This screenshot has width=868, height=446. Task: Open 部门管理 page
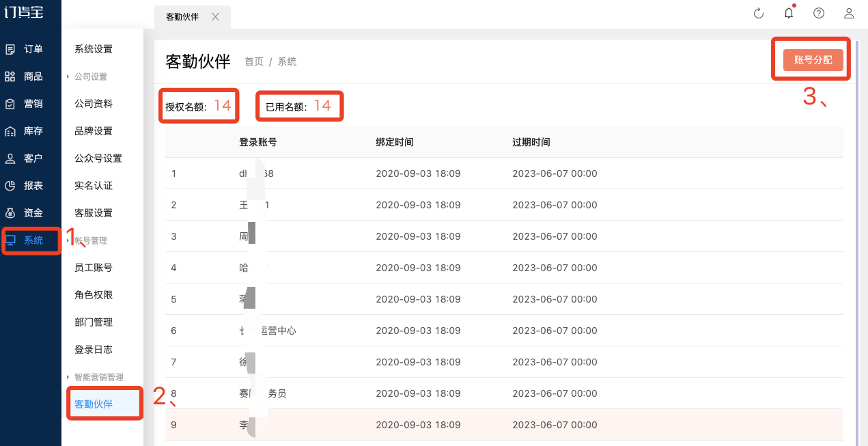(94, 322)
